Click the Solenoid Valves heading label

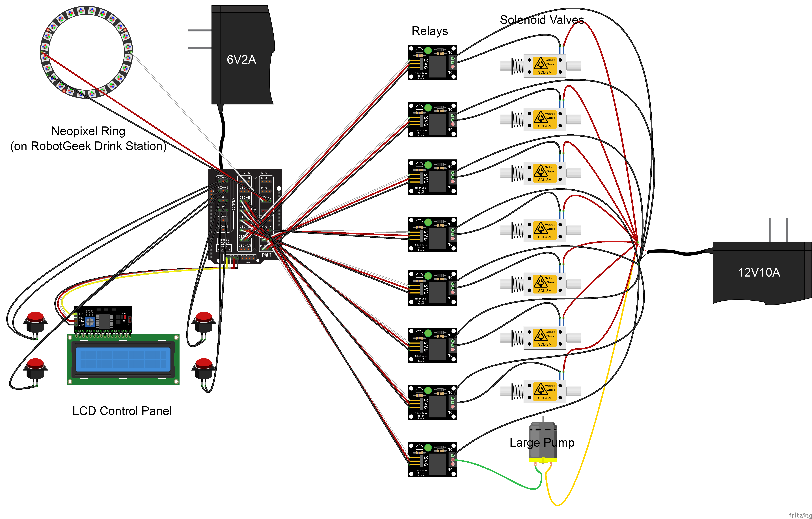click(542, 19)
